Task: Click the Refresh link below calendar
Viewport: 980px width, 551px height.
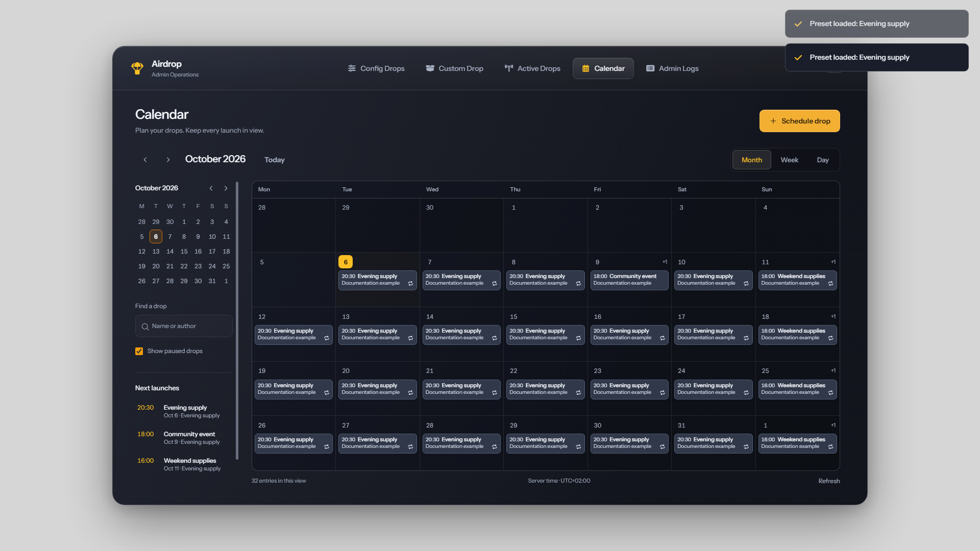Action: pyautogui.click(x=829, y=481)
